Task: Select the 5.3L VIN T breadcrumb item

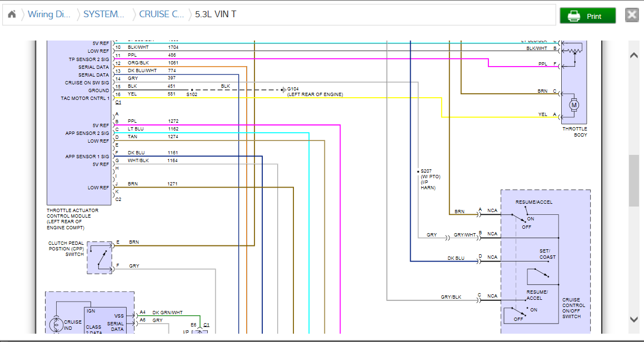Action: click(216, 14)
